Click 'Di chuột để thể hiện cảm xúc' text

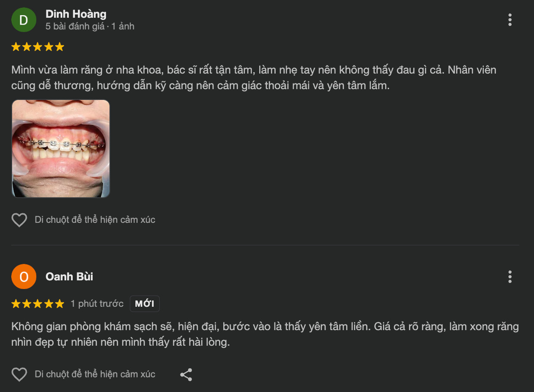94,219
